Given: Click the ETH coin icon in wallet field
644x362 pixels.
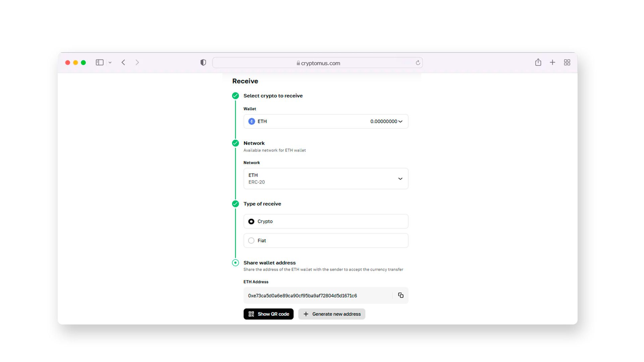Looking at the screenshot, I should pyautogui.click(x=252, y=121).
